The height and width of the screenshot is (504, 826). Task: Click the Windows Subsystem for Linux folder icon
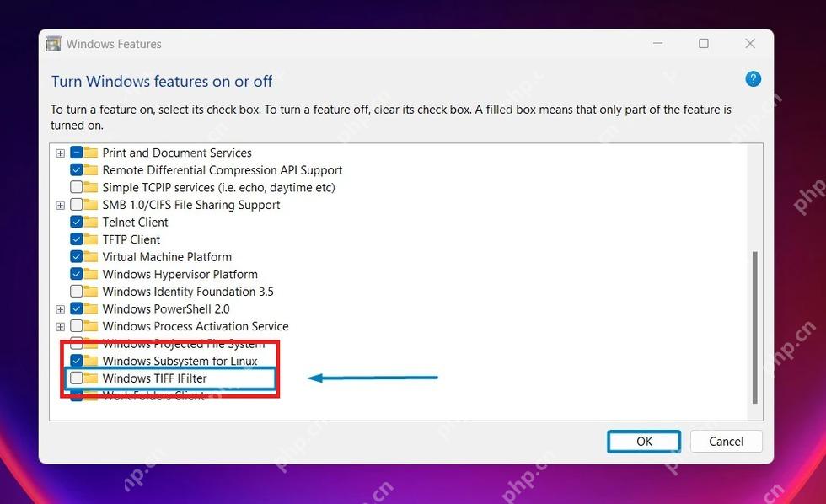91,361
